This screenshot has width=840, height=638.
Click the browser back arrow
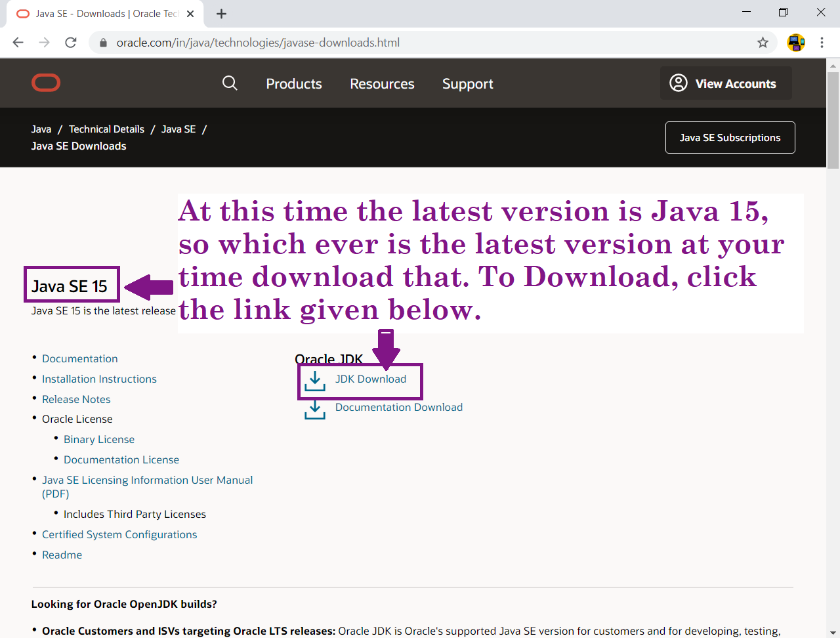click(18, 43)
